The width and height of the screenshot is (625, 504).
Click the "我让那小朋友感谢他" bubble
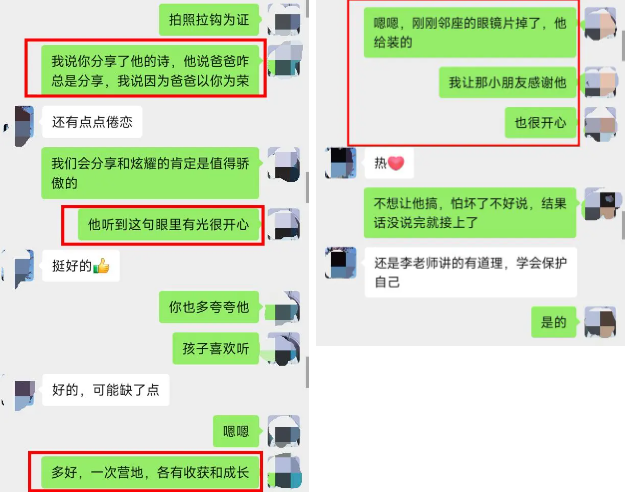point(507,83)
